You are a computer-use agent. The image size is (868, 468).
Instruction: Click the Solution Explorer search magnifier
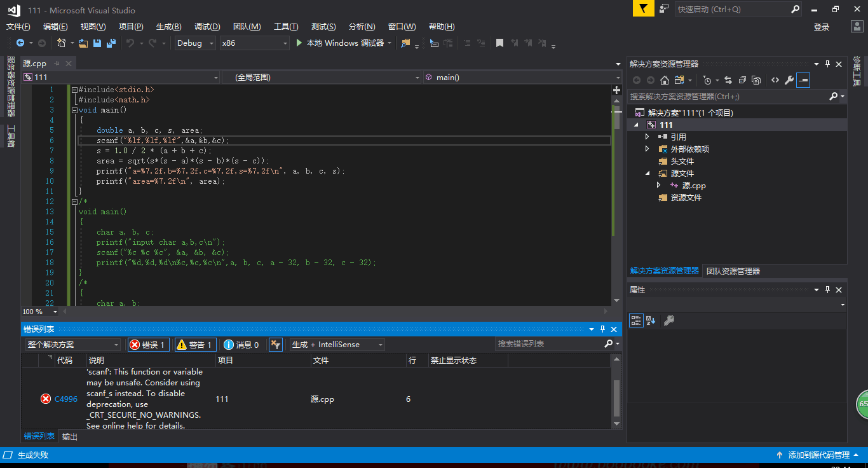(x=834, y=97)
